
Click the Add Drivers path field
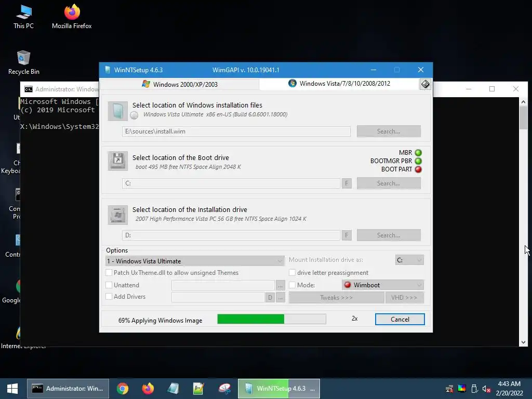point(218,297)
